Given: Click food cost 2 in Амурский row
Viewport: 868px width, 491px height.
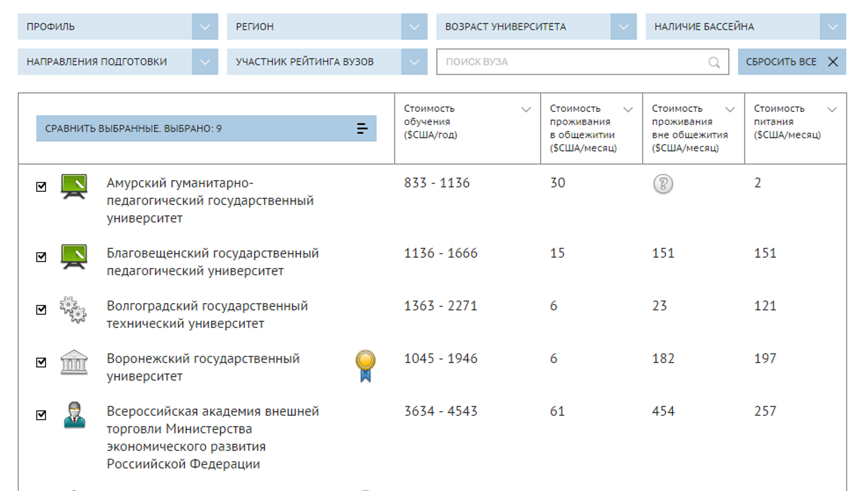Looking at the screenshot, I should (758, 183).
